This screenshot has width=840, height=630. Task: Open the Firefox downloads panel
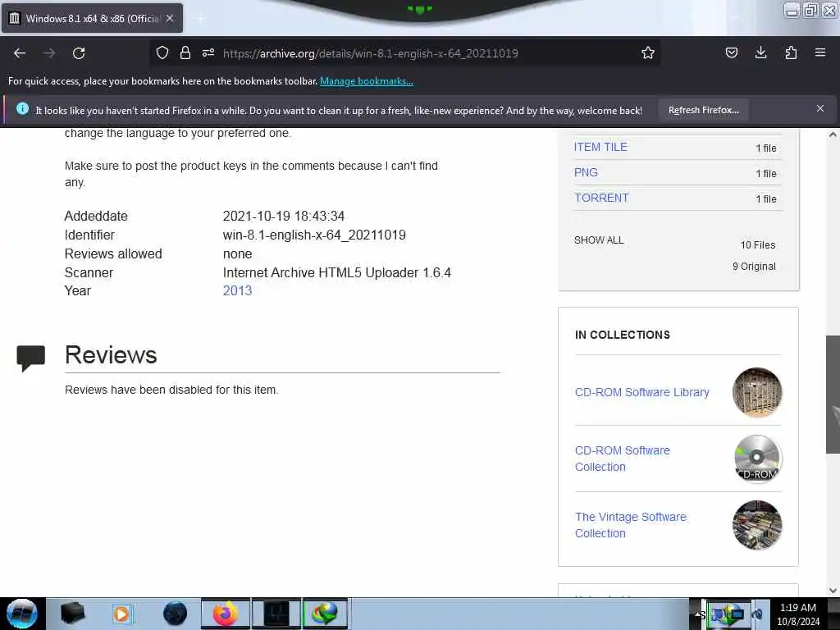760,52
